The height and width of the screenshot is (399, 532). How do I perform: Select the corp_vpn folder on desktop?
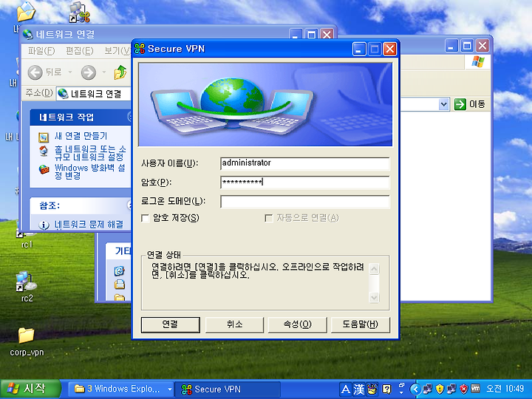coord(26,335)
